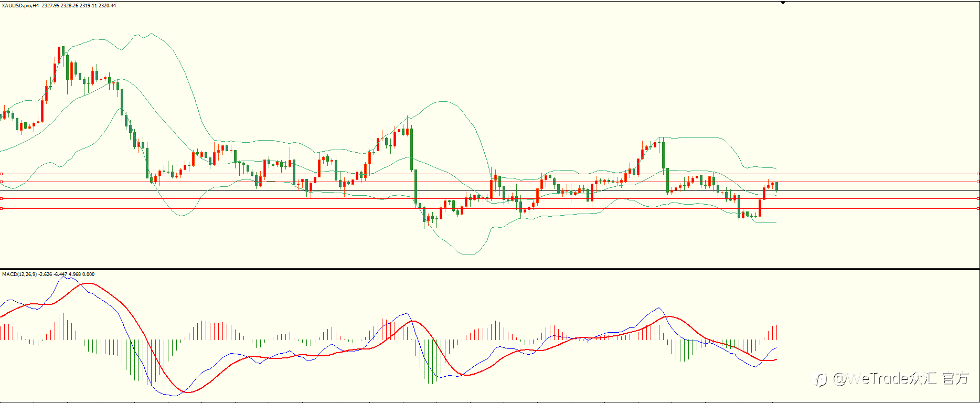The image size is (980, 403).
Task: Select the right handle of the second-highest red line
Action: click(978, 182)
